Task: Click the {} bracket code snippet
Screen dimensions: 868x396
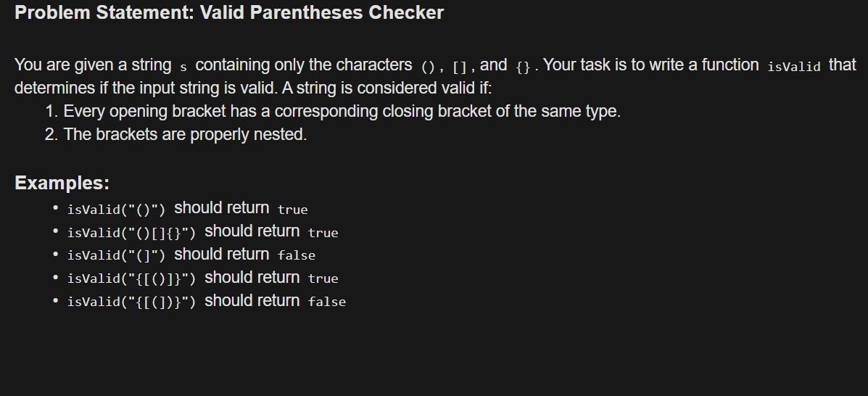Action: (523, 67)
